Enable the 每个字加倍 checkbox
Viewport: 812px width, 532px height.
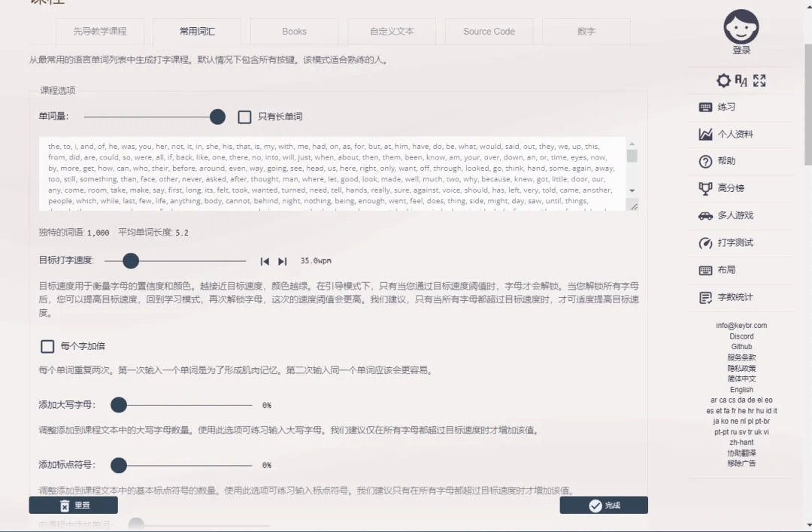coord(47,346)
